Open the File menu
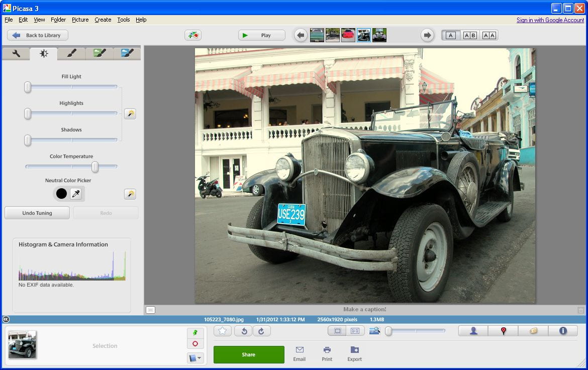This screenshot has height=370, width=588. [9, 20]
